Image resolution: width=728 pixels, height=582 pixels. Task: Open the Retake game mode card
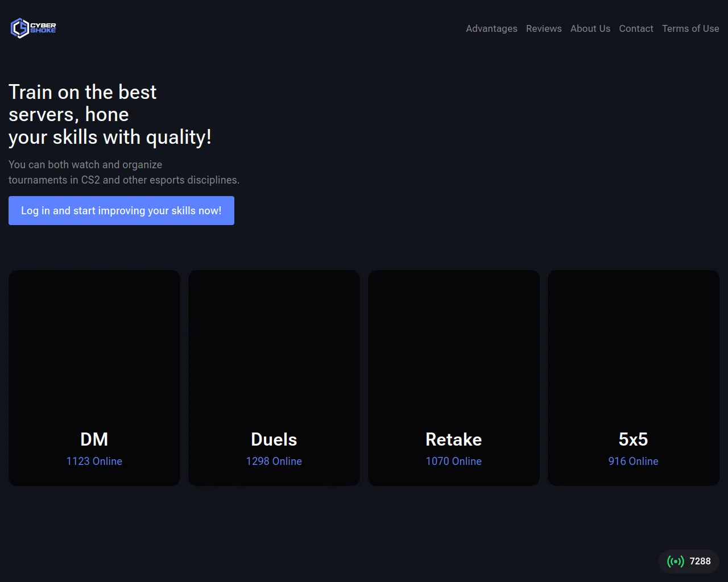click(454, 378)
